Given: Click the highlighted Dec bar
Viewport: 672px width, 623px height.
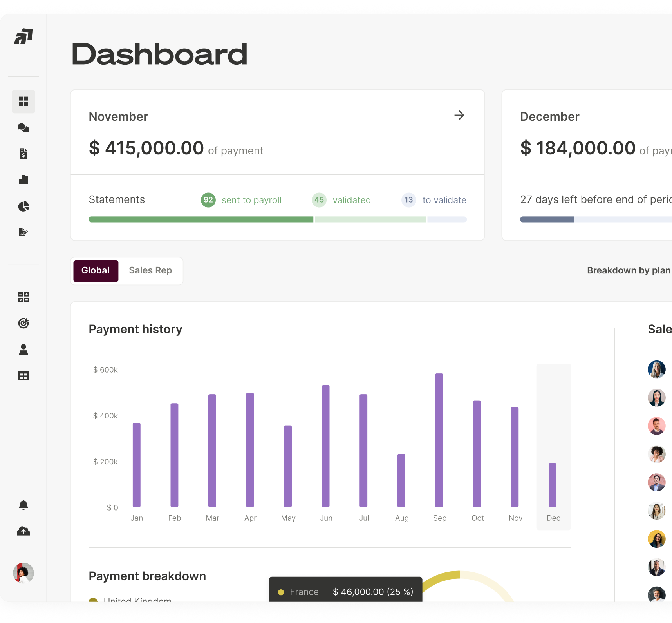Looking at the screenshot, I should [x=553, y=485].
